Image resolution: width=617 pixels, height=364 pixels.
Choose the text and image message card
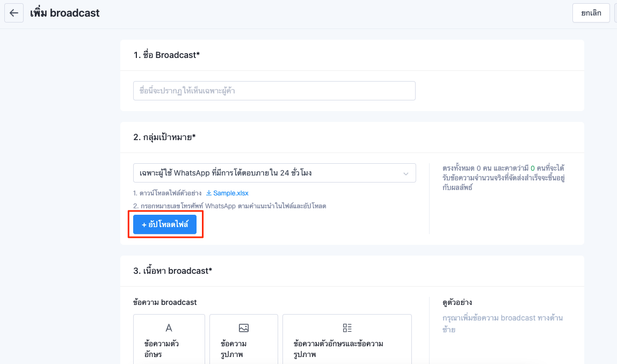tap(347, 339)
